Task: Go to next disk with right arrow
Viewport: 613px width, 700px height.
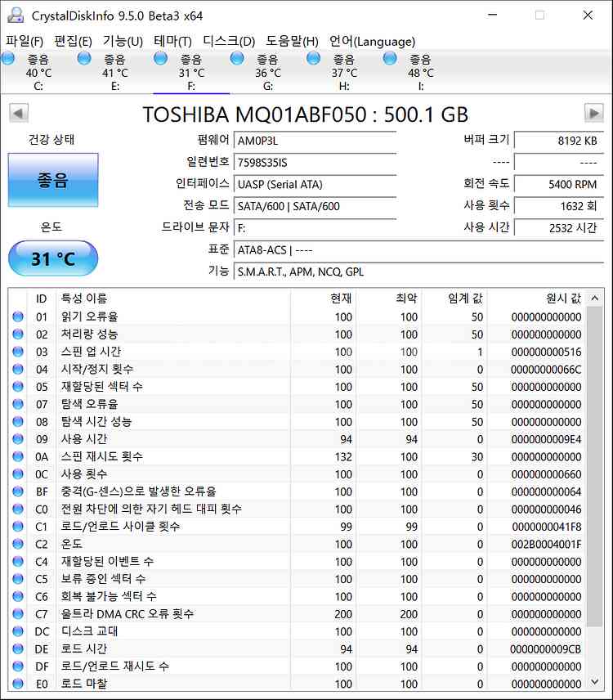Action: [594, 114]
